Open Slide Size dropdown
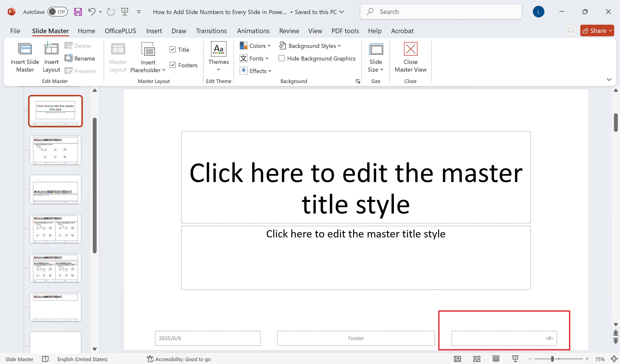Image resolution: width=620 pixels, height=364 pixels. (375, 57)
